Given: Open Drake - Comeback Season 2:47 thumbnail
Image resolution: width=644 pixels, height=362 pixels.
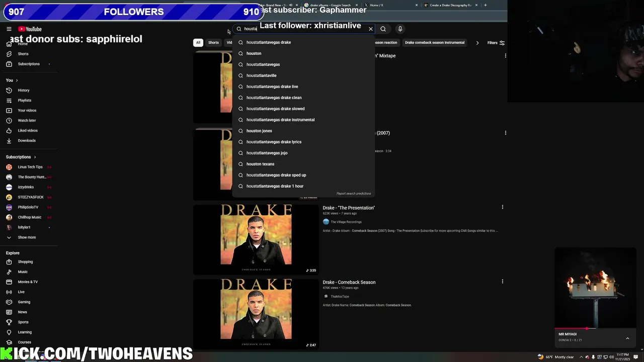Looking at the screenshot, I should pos(256,314).
